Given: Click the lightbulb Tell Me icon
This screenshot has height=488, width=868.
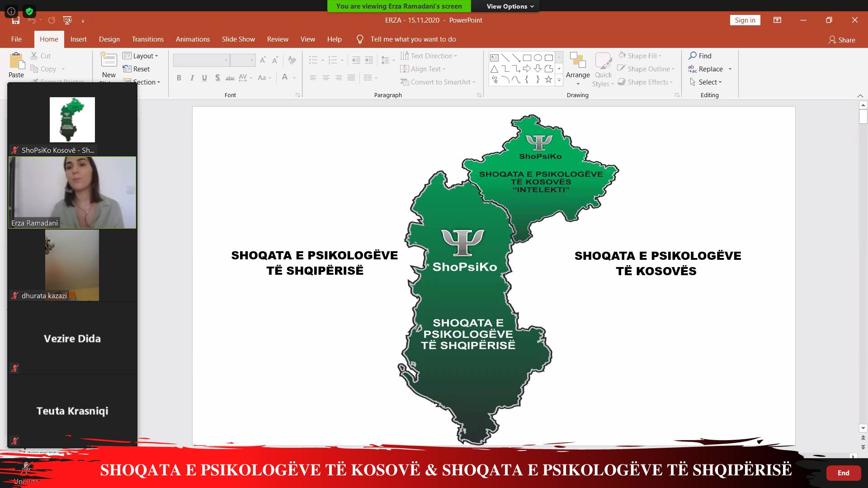Looking at the screenshot, I should coord(360,39).
